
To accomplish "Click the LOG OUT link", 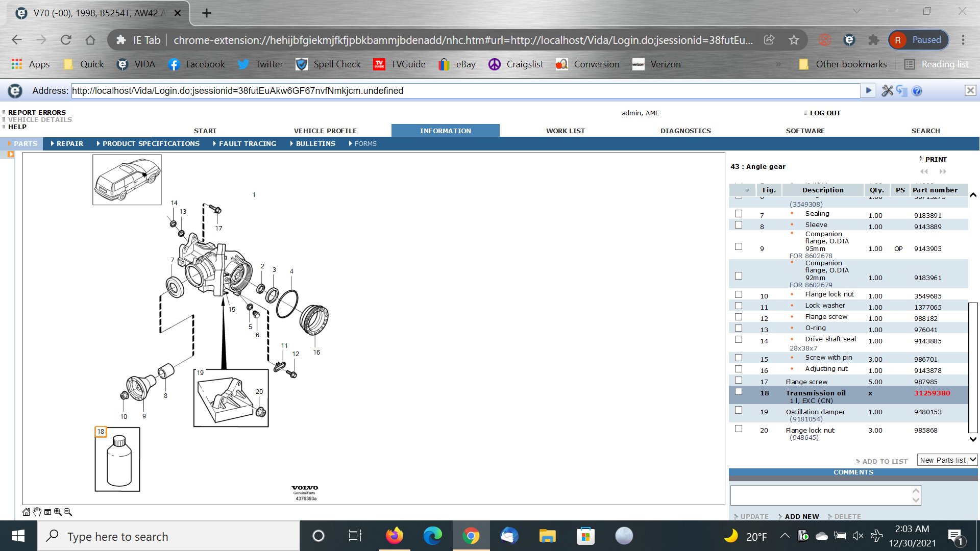I will click(825, 113).
